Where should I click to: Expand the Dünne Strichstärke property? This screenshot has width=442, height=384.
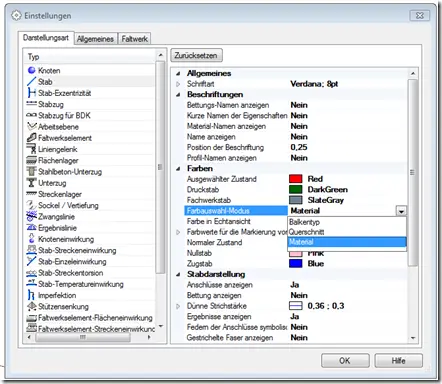(x=178, y=306)
